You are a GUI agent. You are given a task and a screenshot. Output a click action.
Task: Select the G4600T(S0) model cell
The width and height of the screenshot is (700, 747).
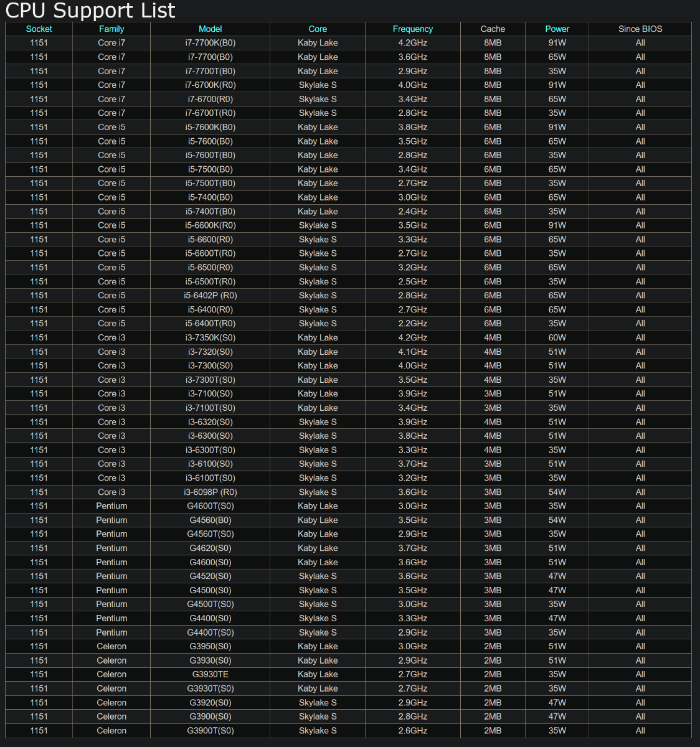coord(210,506)
